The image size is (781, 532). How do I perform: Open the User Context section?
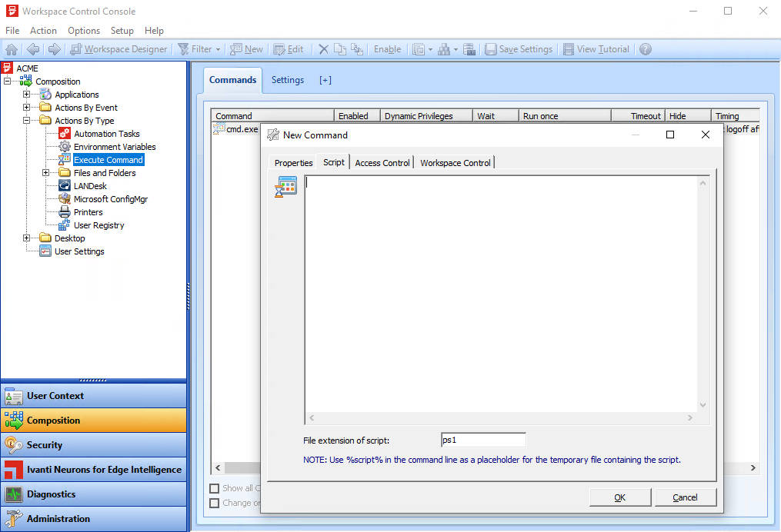[94, 396]
